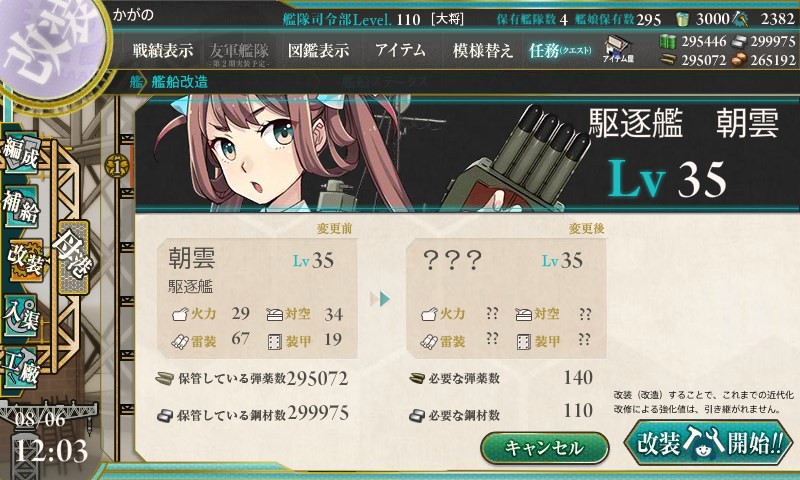The width and height of the screenshot is (800, 480).
Task: Open the 図鑑表示 encyclopedia menu
Action: [x=318, y=50]
